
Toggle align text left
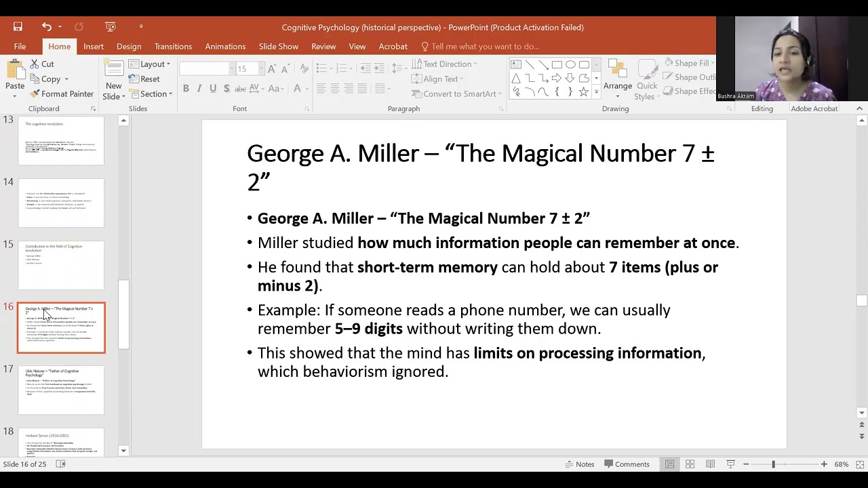321,89
